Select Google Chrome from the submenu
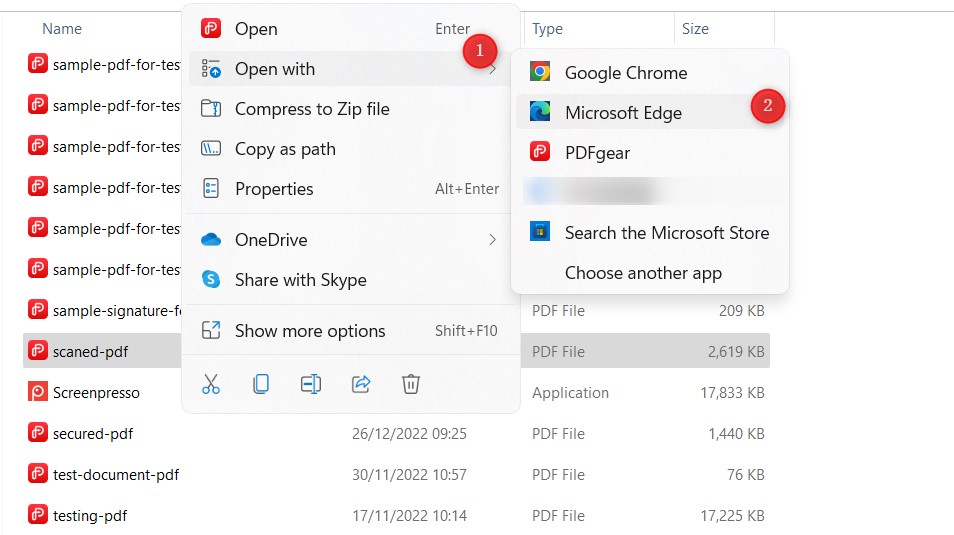The image size is (954, 535). tap(625, 73)
